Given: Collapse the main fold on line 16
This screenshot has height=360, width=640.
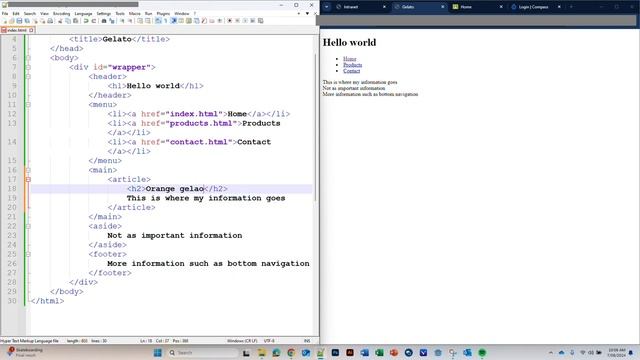Looking at the screenshot, I should tap(28, 170).
